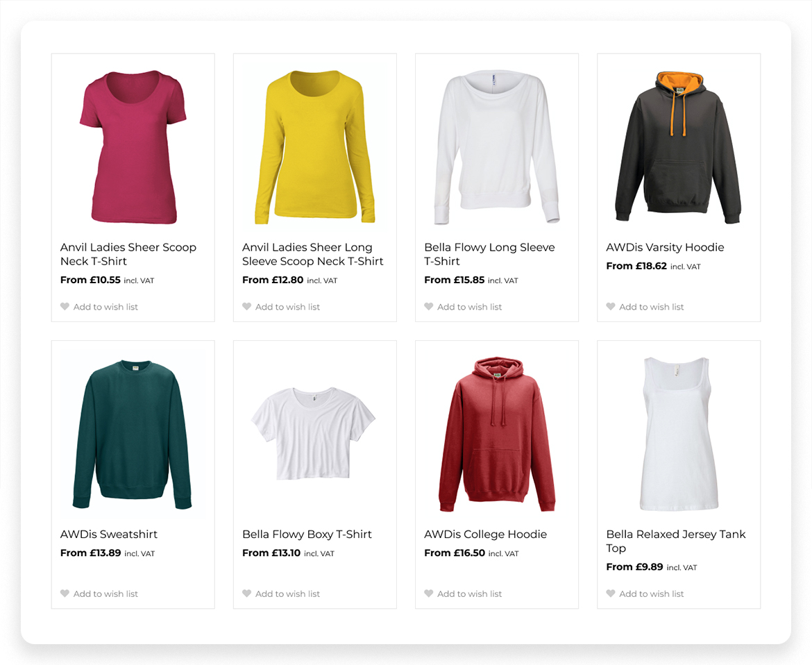The width and height of the screenshot is (812, 665).
Task: Open AWDis Varsity Hoodie product title
Action: pos(664,247)
